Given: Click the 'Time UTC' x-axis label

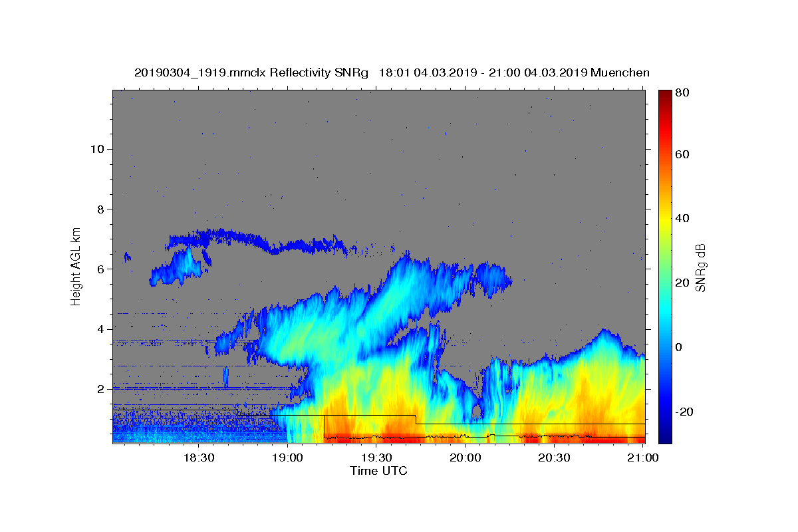Looking at the screenshot, I should click(378, 471).
